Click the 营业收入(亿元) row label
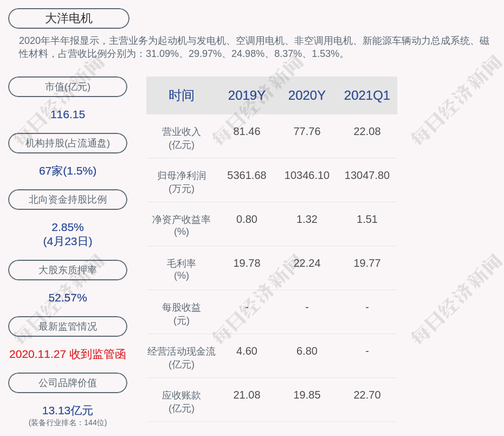The height and width of the screenshot is (436, 504). click(181, 138)
